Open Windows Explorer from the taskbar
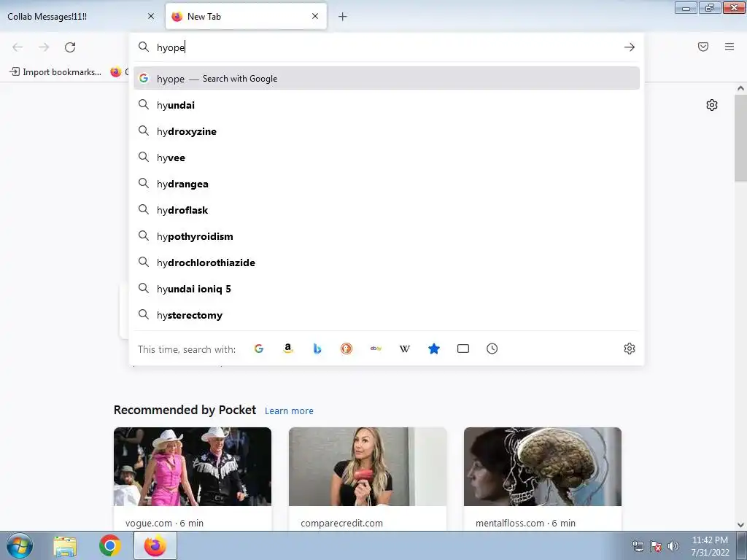The image size is (747, 560). click(x=65, y=545)
